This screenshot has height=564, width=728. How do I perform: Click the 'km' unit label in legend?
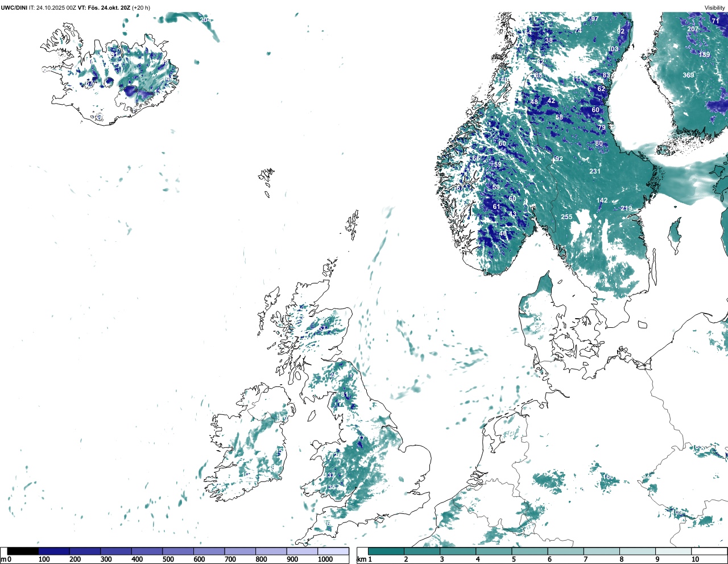click(x=362, y=559)
